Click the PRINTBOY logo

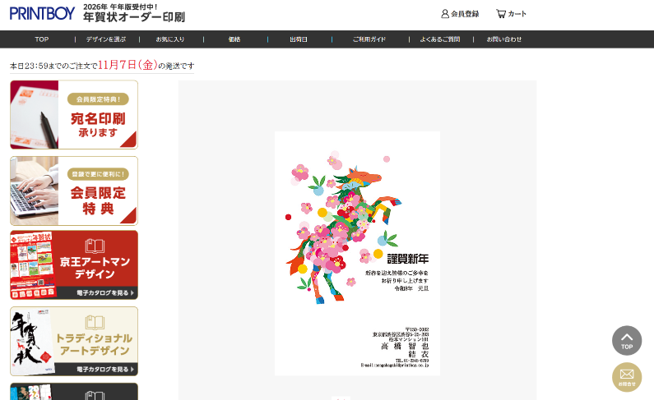42,14
